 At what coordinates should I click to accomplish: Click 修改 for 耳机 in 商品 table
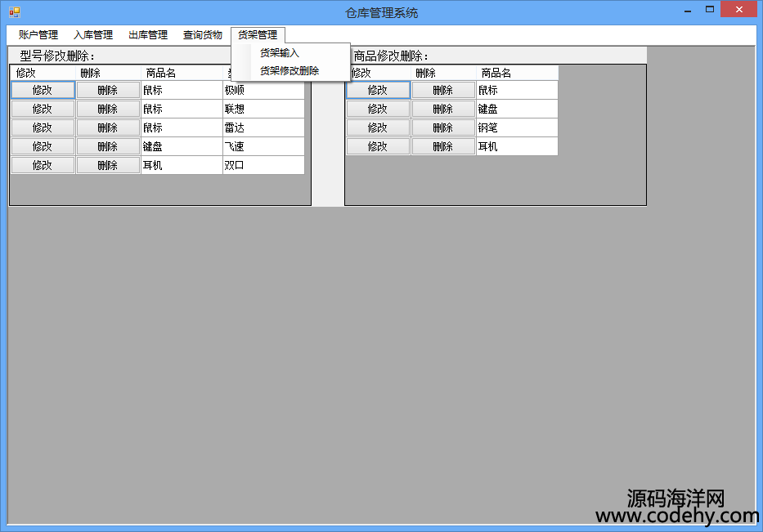point(378,146)
